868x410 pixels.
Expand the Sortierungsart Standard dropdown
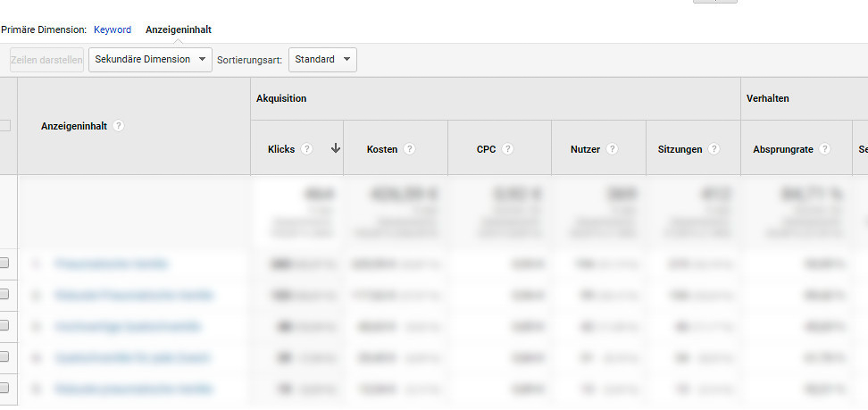click(322, 60)
